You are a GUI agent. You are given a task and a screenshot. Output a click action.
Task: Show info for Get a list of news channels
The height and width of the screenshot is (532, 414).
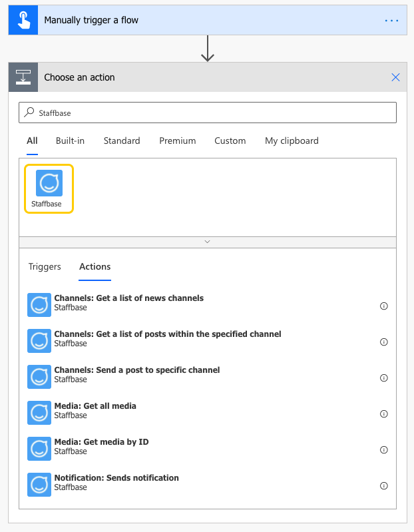point(384,306)
